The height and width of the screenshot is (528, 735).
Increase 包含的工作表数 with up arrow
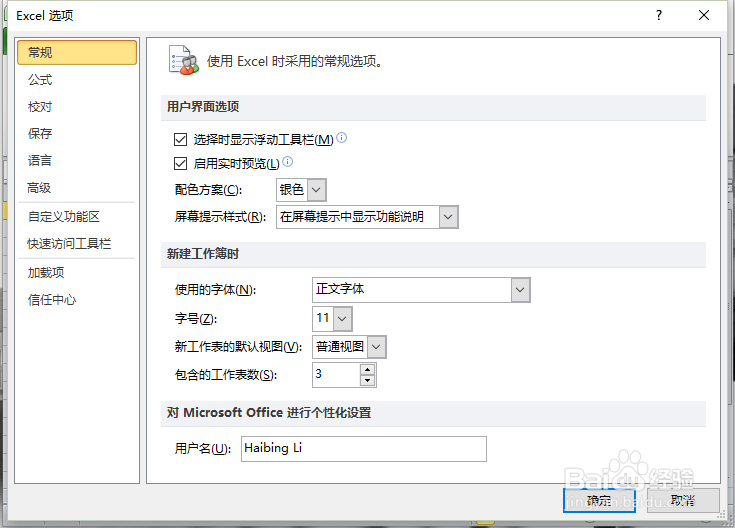[x=368, y=370]
